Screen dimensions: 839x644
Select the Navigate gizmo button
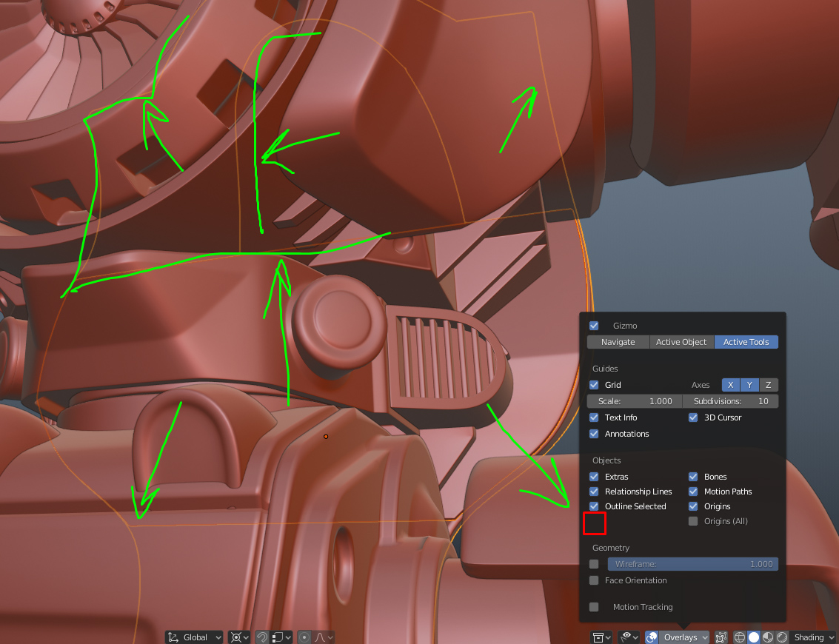(618, 342)
